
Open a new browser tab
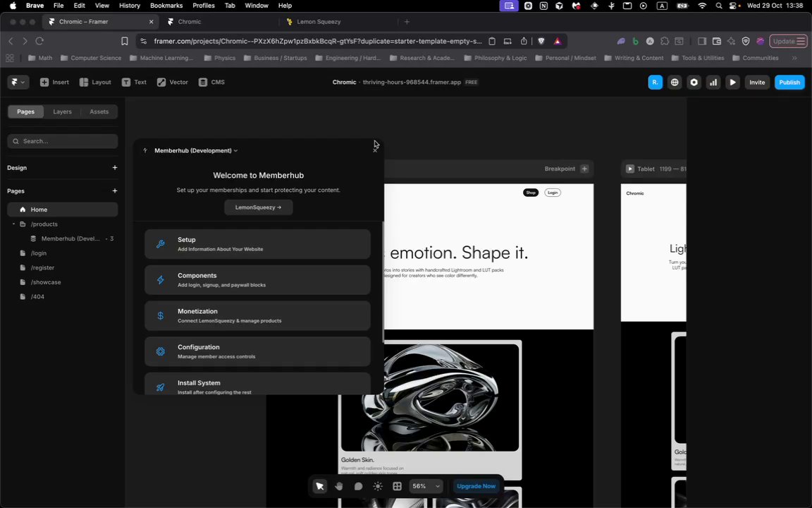coord(407,22)
